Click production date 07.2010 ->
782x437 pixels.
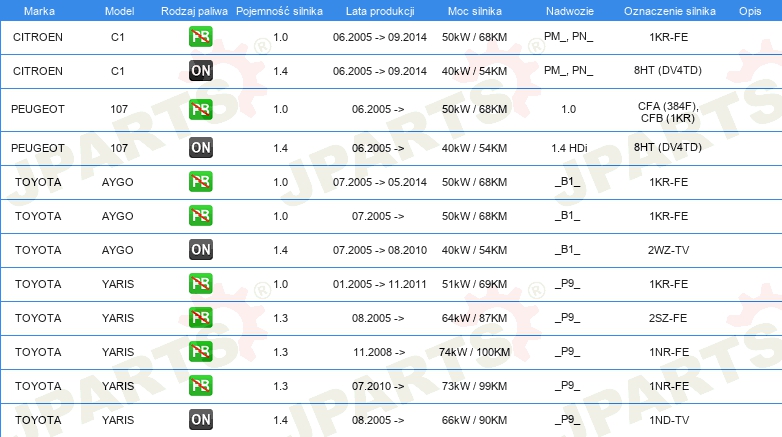pos(378,386)
